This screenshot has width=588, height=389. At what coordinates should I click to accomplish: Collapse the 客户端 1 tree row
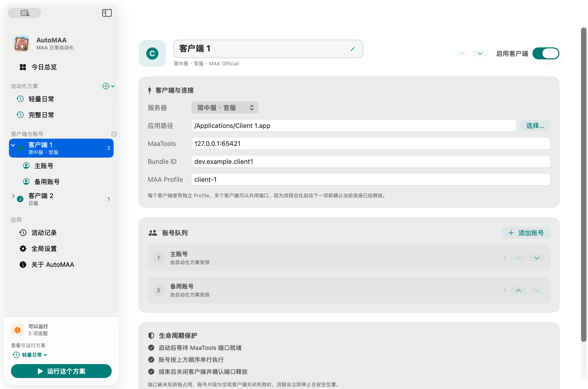click(x=13, y=145)
